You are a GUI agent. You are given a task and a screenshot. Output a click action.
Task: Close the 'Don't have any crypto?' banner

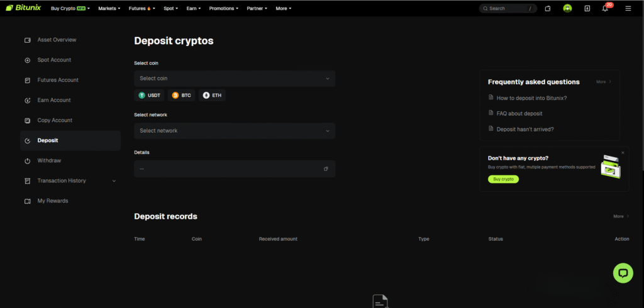pos(623,153)
